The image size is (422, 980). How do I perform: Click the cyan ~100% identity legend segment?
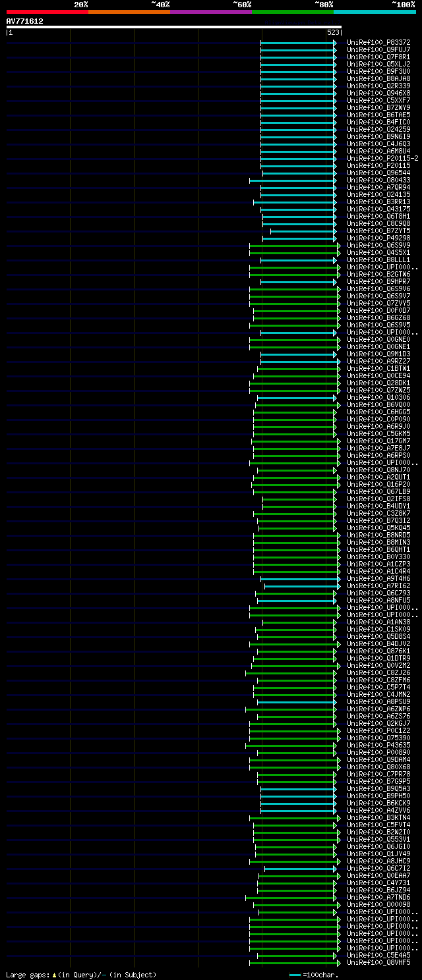click(374, 12)
